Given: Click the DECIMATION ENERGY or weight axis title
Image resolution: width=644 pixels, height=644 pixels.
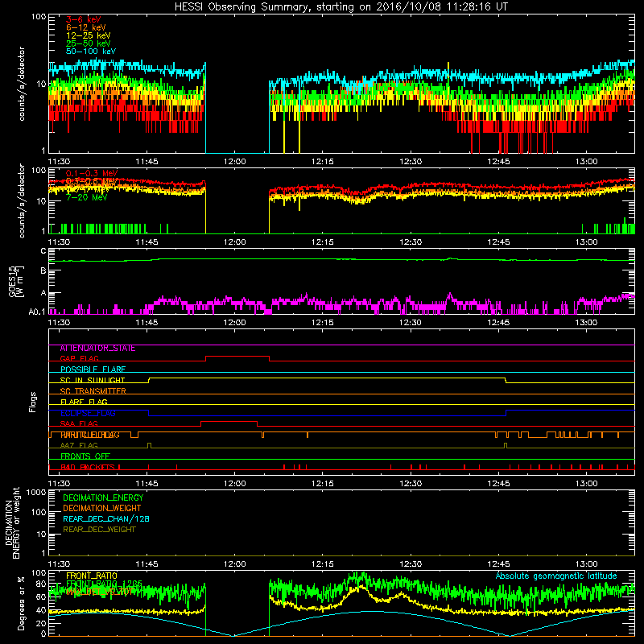Looking at the screenshot, I should (x=12, y=523).
